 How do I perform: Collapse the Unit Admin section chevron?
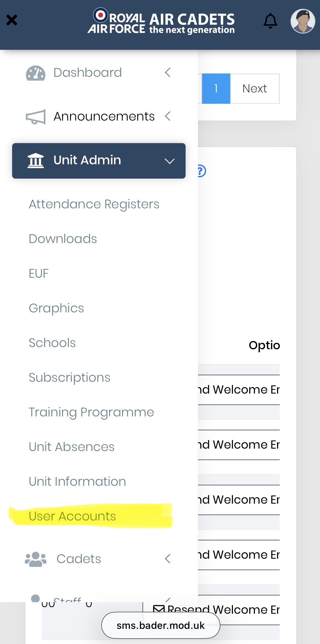[169, 161]
